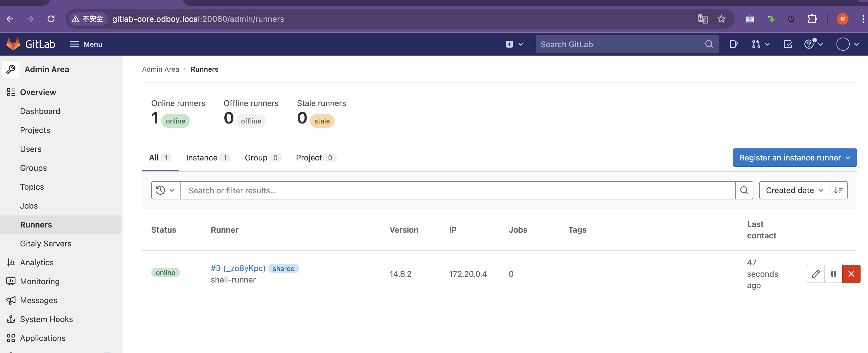The height and width of the screenshot is (353, 868).
Task: Expand the Register an instance runner dropdown
Action: [x=795, y=158]
